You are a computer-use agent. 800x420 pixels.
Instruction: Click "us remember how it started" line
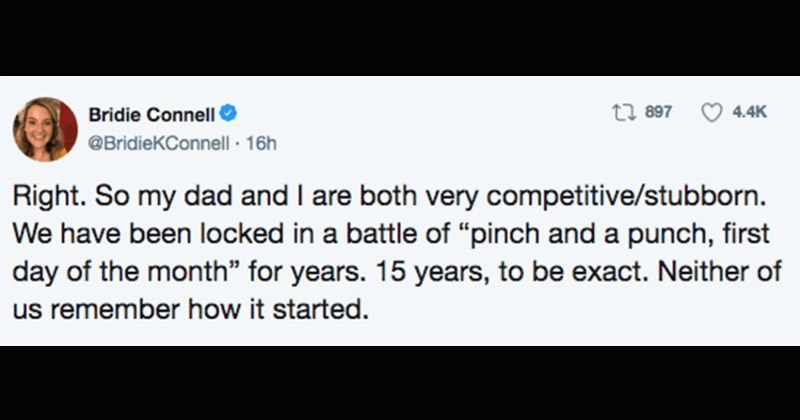click(x=185, y=309)
